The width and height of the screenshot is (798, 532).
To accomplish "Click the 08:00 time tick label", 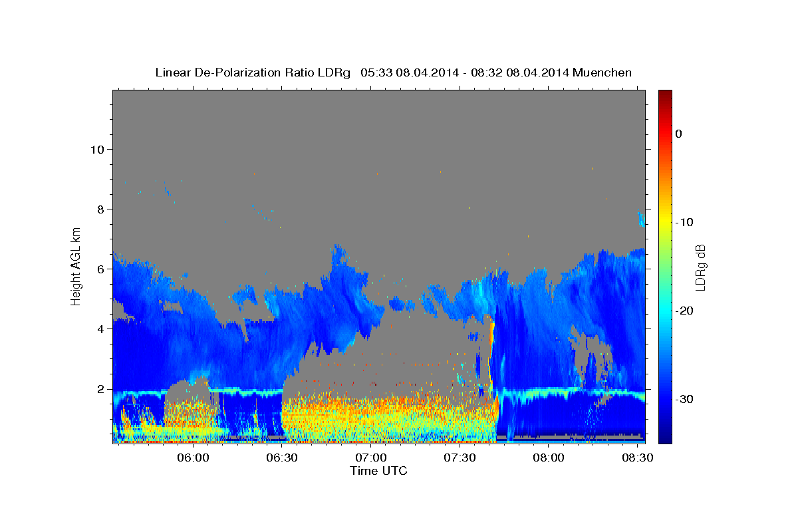I will pyautogui.click(x=549, y=458).
